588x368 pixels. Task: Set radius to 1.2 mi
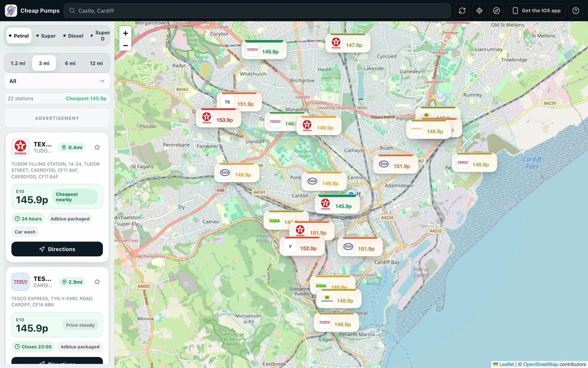point(18,63)
